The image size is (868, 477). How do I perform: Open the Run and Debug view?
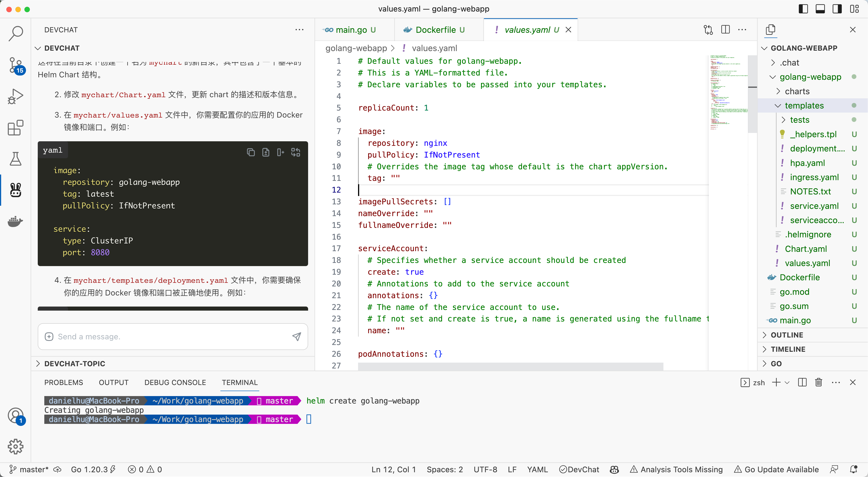pyautogui.click(x=16, y=96)
